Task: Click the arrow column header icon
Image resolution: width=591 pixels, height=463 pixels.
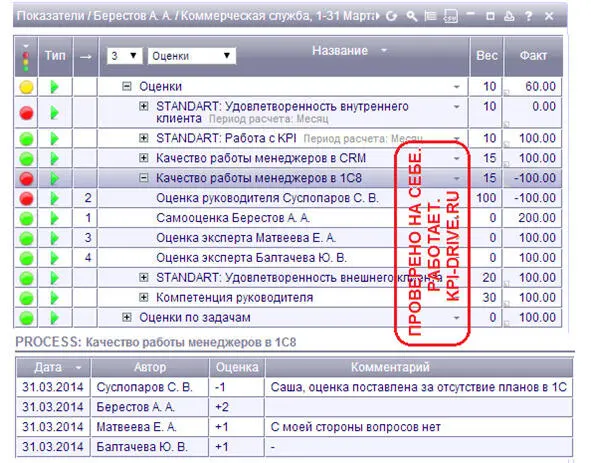Action: pos(86,57)
